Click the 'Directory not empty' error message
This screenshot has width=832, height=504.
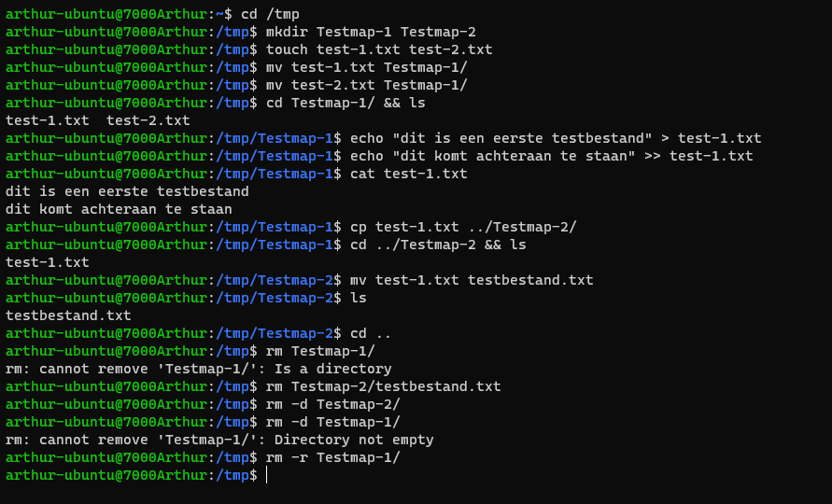coord(354,440)
